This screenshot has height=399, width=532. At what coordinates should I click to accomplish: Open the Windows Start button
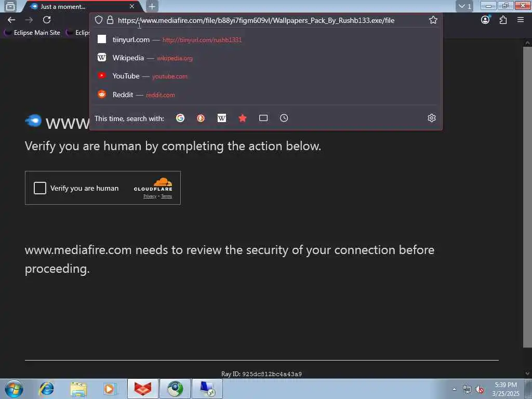pos(14,389)
